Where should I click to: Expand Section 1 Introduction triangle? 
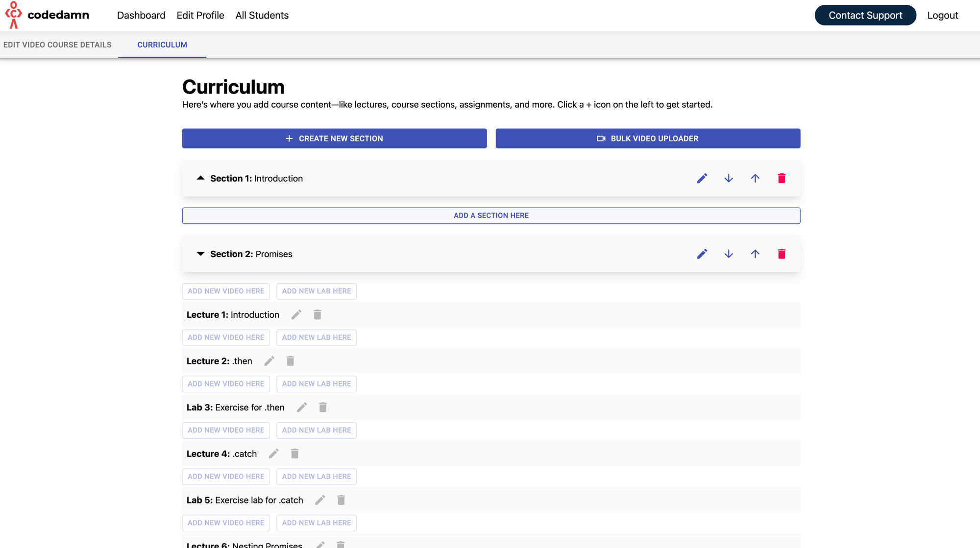(x=200, y=178)
